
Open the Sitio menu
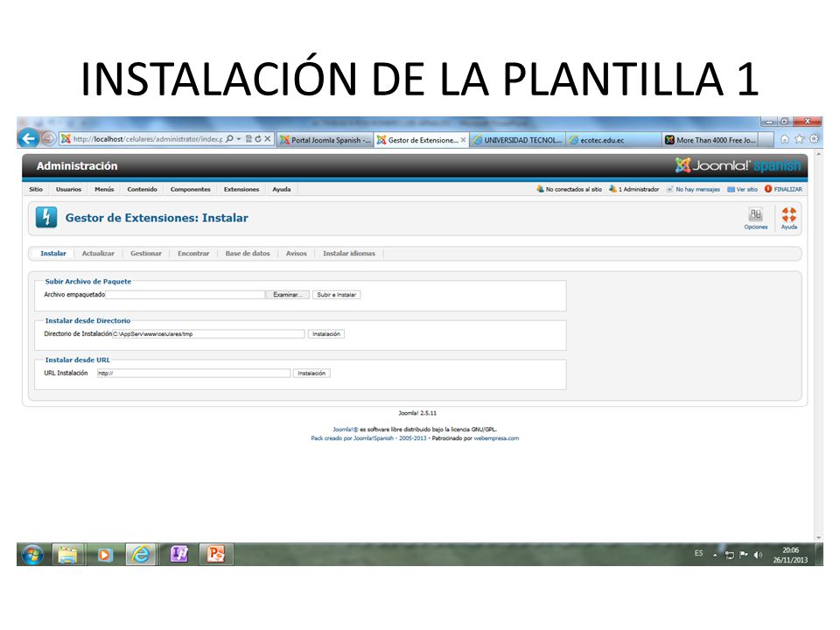click(x=36, y=189)
